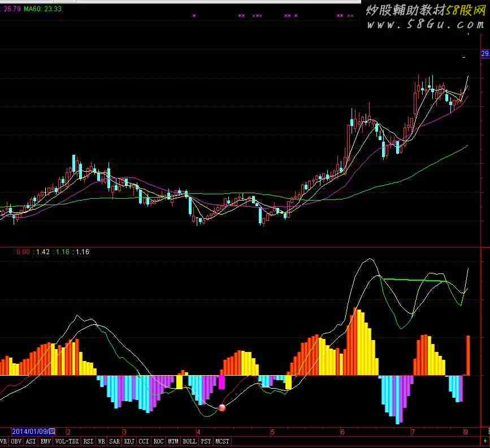Open the EMV indicator tab
Viewport: 490px width, 448px height.
tap(46, 441)
